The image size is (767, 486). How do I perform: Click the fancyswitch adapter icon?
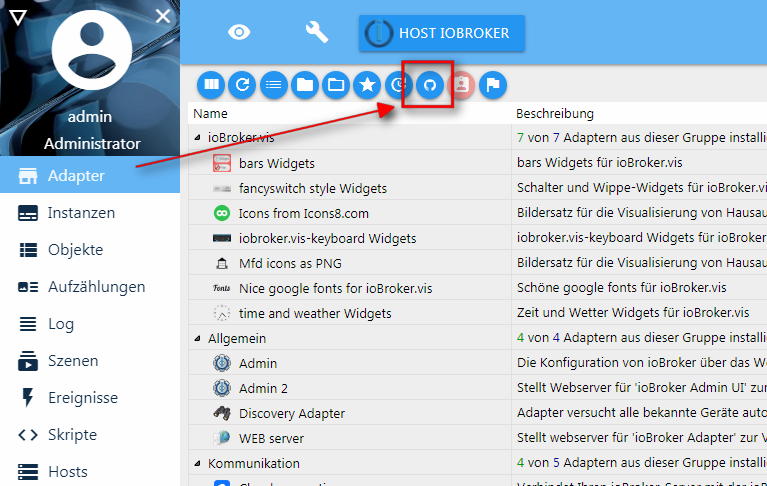(222, 189)
